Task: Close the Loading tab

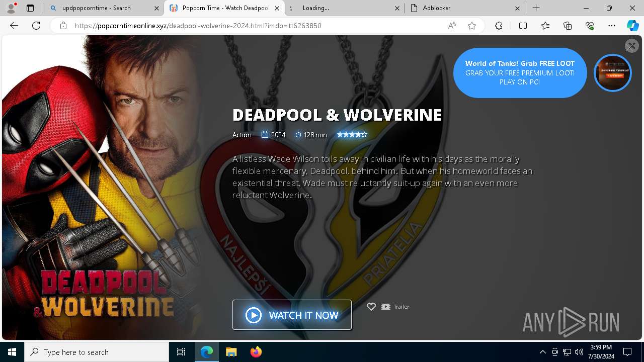Action: (397, 8)
